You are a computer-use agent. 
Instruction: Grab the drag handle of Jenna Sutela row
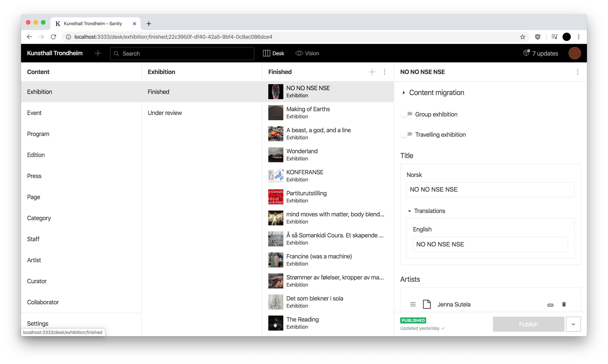click(413, 304)
